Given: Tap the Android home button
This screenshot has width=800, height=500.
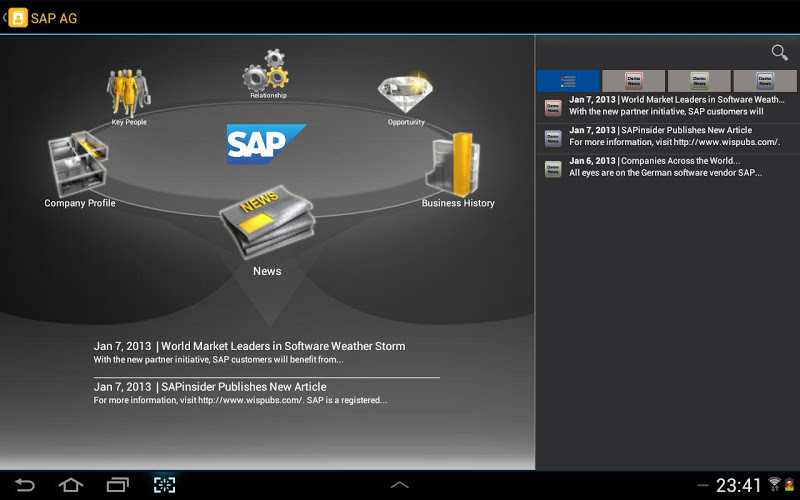Looking at the screenshot, I should pos(71,485).
